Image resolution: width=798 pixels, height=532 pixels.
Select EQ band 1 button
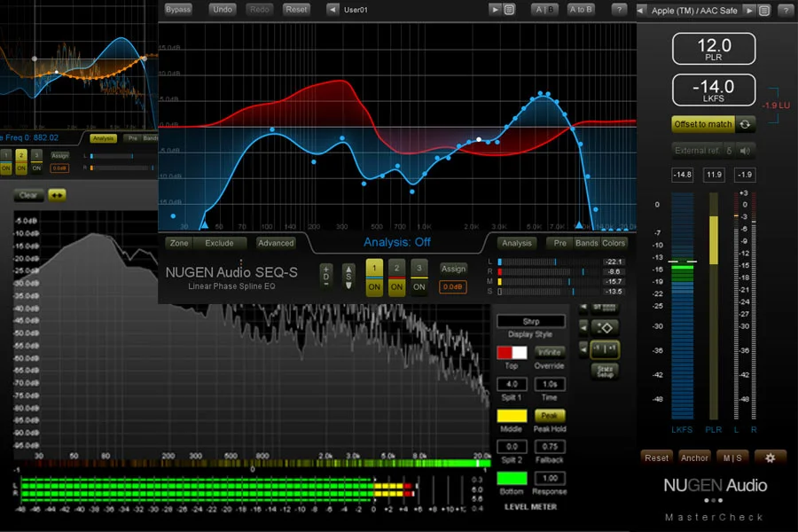pos(374,269)
